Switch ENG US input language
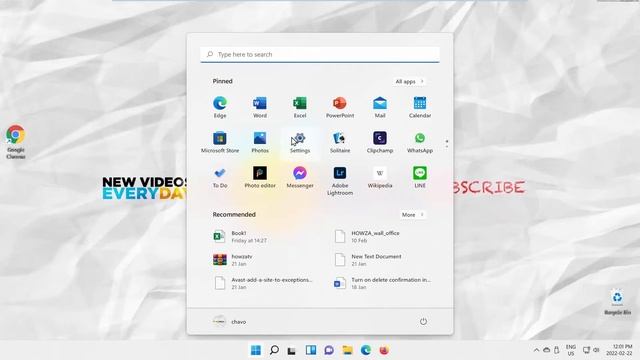This screenshot has height=360, width=640. pyautogui.click(x=571, y=350)
